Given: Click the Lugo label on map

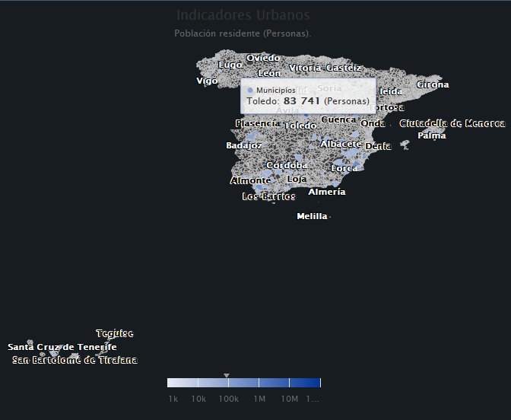Looking at the screenshot, I should click(x=230, y=65).
